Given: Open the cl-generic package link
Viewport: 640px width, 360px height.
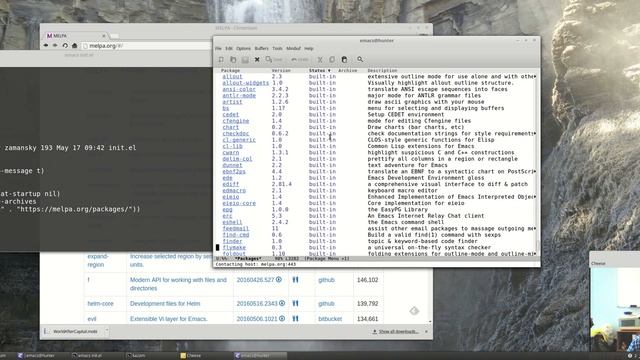Looking at the screenshot, I should click(x=239, y=140).
